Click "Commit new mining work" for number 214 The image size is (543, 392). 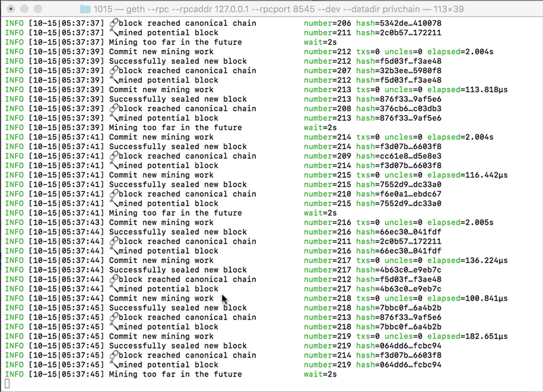coord(162,137)
